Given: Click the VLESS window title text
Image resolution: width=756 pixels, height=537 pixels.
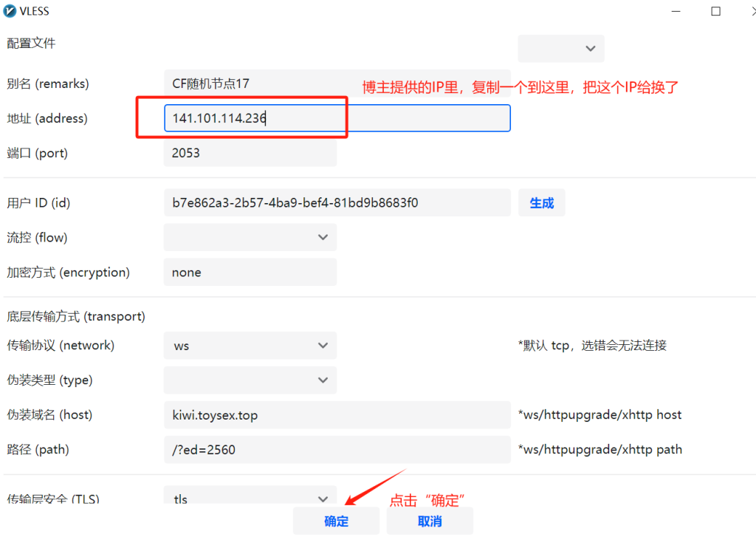Looking at the screenshot, I should pyautogui.click(x=34, y=11).
